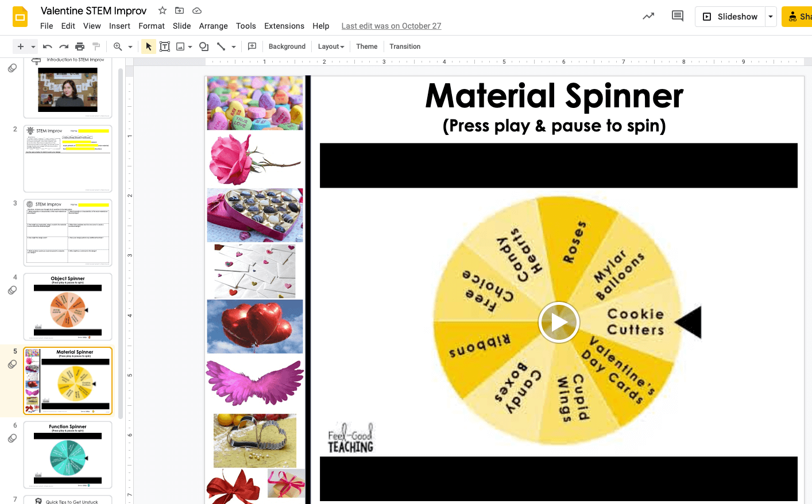The width and height of the screenshot is (812, 504).
Task: Expand the line options dropdown arrow
Action: tap(233, 46)
